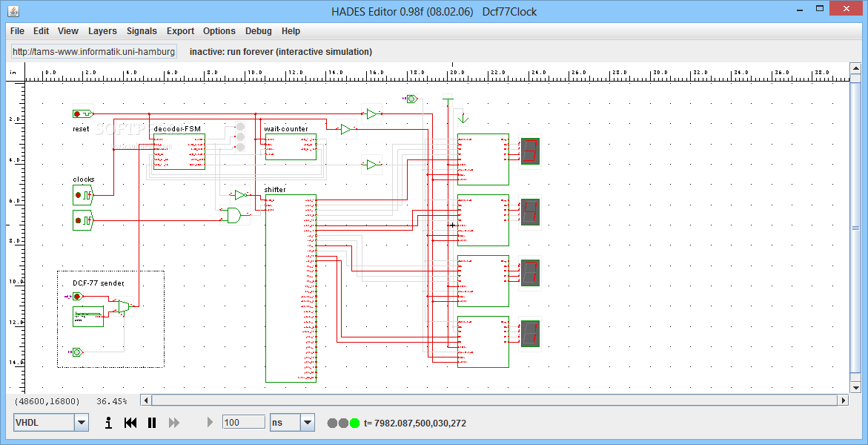Rewind the simulation to start
Image resolution: width=868 pixels, height=445 pixels.
[130, 423]
